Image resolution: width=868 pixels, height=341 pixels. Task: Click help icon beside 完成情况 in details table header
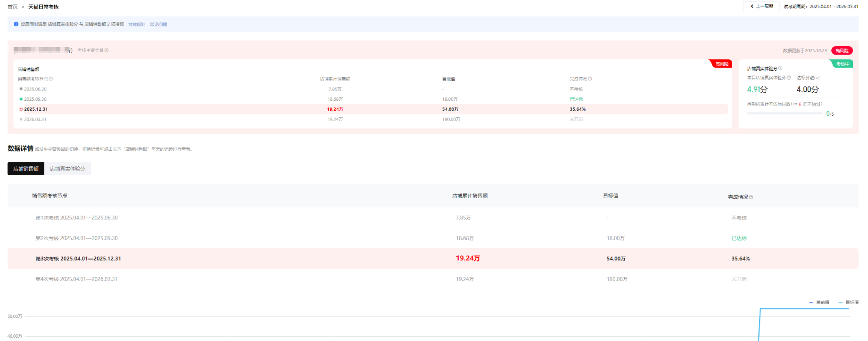(751, 197)
